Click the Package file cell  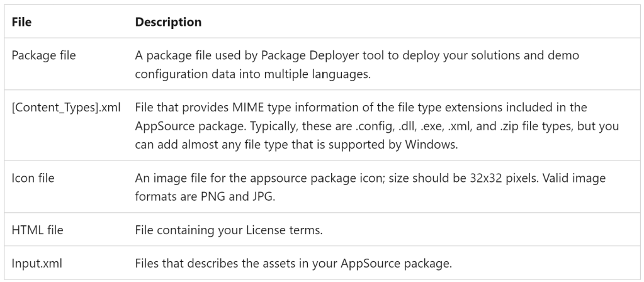(x=44, y=55)
